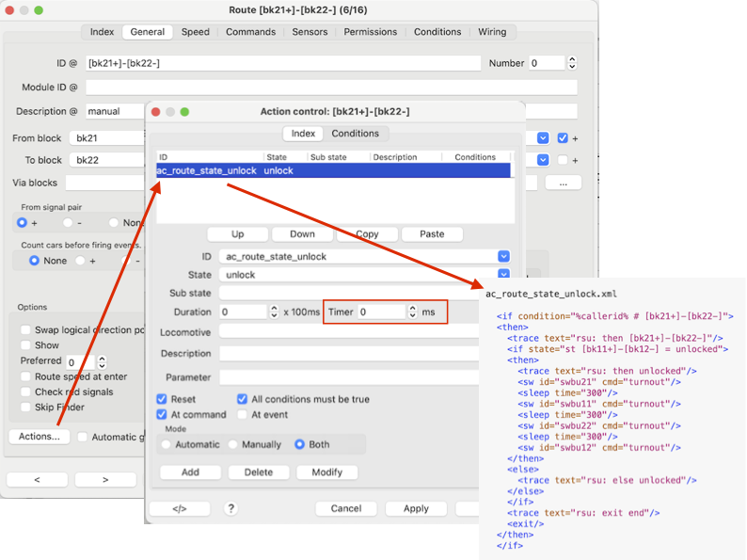Select the Manually mode radio button

233,444
